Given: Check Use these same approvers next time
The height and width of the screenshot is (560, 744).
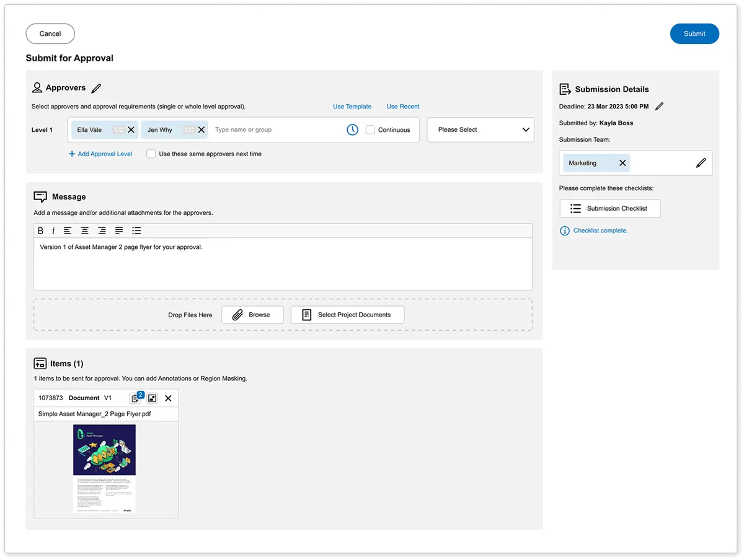Looking at the screenshot, I should pyautogui.click(x=151, y=154).
